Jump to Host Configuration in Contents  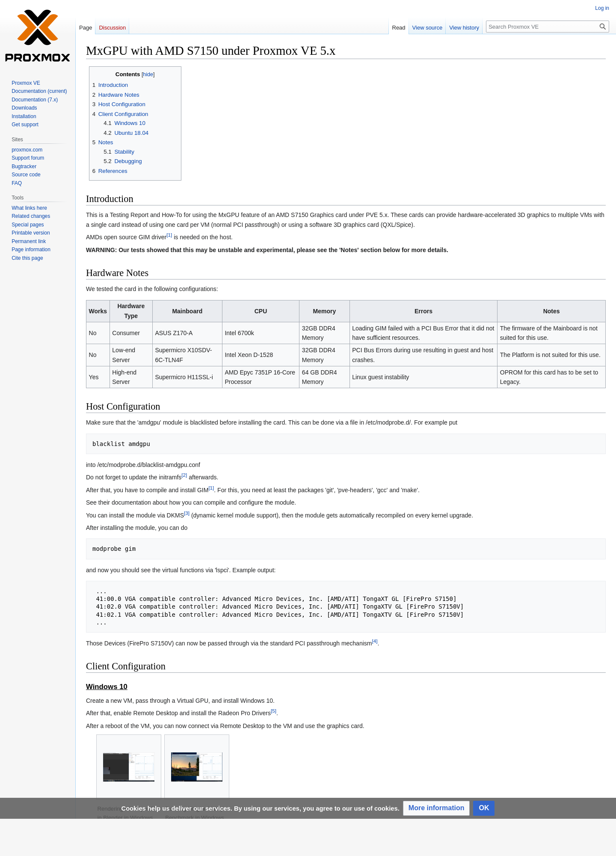point(122,104)
